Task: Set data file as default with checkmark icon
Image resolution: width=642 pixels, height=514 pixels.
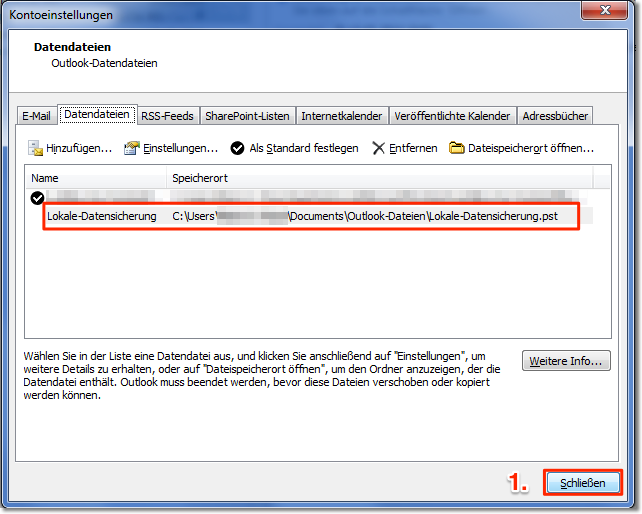Action: click(x=238, y=148)
